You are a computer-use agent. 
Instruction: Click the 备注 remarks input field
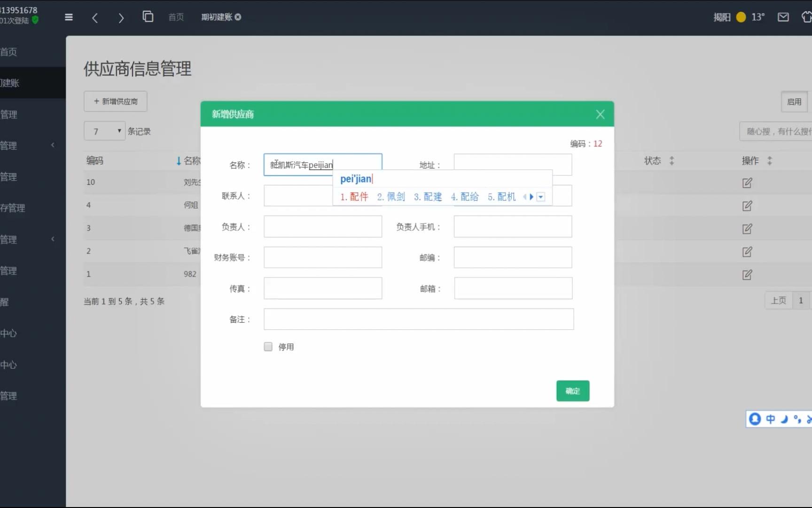(418, 319)
